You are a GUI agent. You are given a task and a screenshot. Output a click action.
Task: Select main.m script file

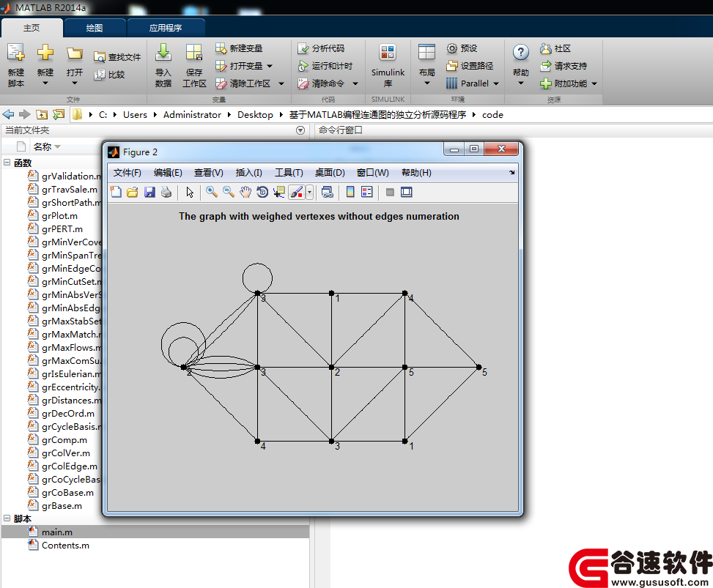click(57, 532)
